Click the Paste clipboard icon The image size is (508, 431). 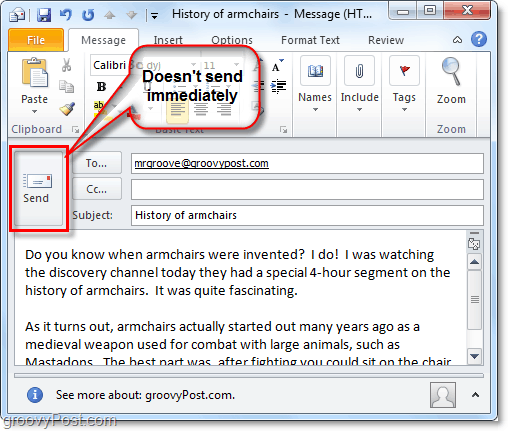(35, 73)
